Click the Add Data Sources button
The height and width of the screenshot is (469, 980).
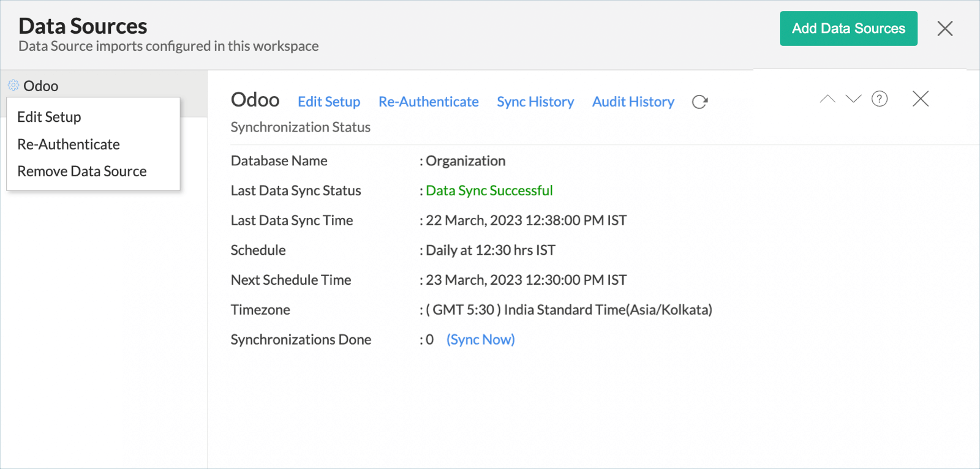pyautogui.click(x=848, y=28)
